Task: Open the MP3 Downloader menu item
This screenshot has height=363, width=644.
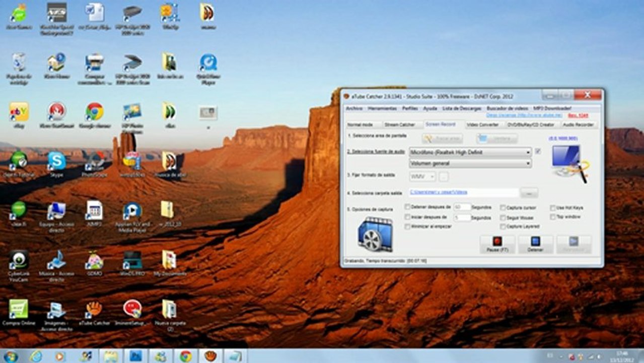Action: [552, 108]
